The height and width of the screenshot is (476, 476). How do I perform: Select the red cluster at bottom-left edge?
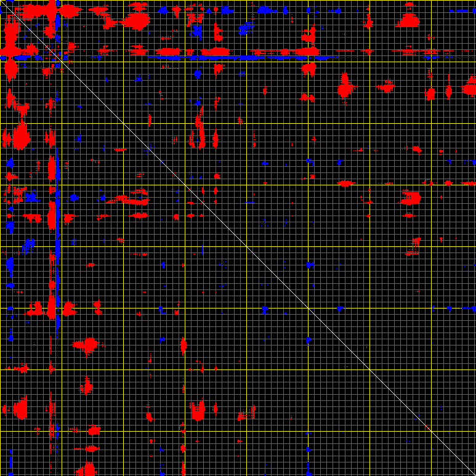[20, 408]
